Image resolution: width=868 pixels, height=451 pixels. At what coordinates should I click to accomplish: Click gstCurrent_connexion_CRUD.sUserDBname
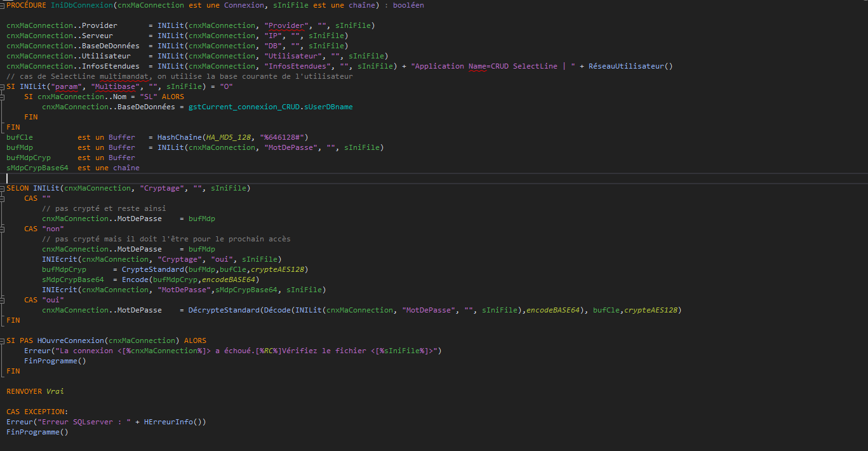click(x=270, y=107)
